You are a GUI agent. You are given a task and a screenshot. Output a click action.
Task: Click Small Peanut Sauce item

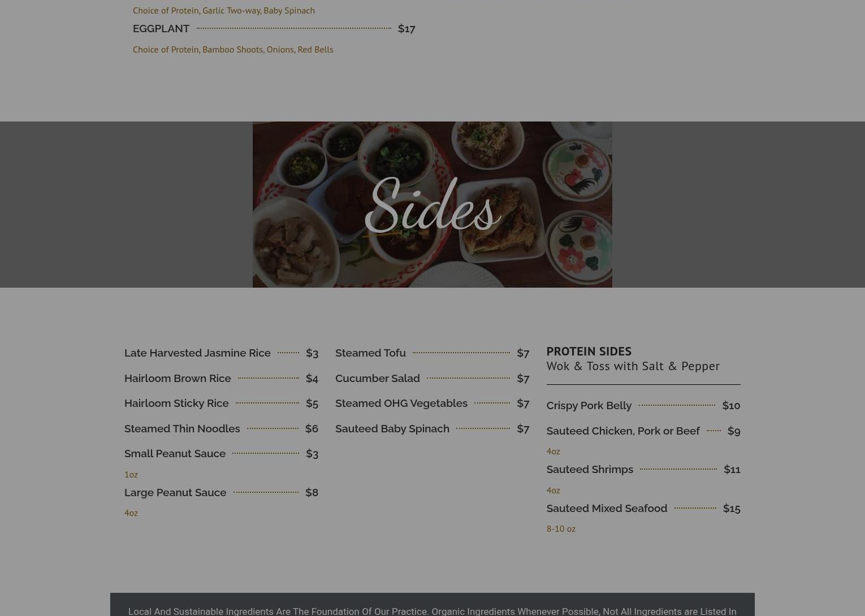(175, 453)
